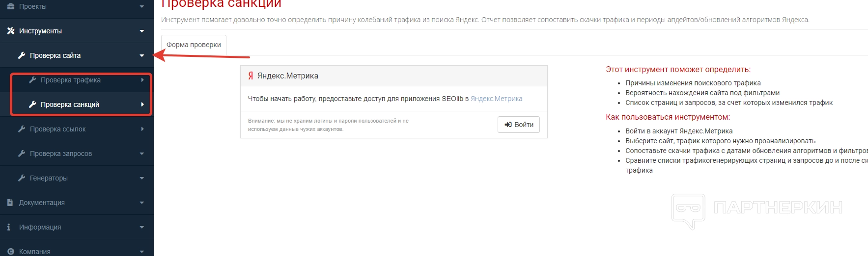Click the Яндекс.Метрика panel heading

288,76
